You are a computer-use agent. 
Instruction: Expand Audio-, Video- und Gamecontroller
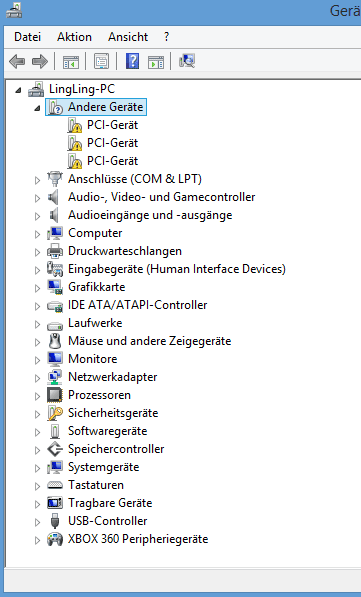(37, 198)
